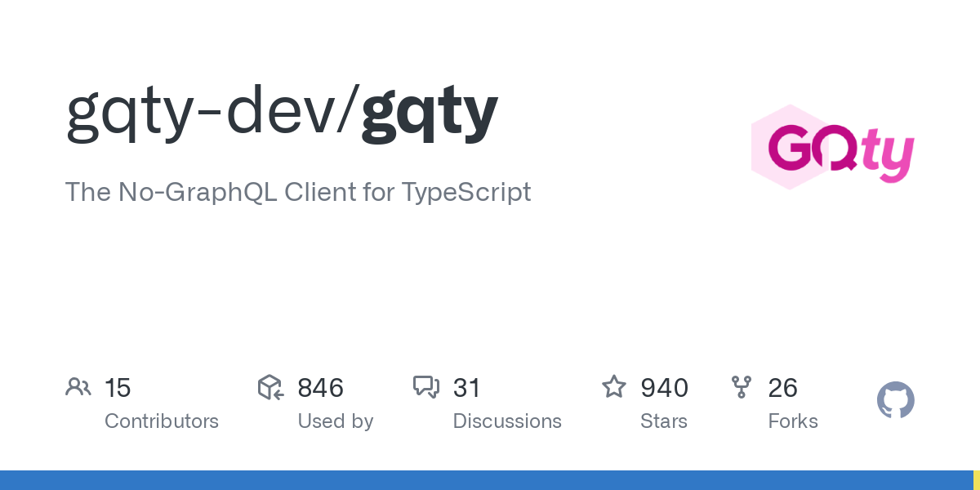Screen dimensions: 980x490
Task: Click the yellow language bar segment
Action: [976, 480]
